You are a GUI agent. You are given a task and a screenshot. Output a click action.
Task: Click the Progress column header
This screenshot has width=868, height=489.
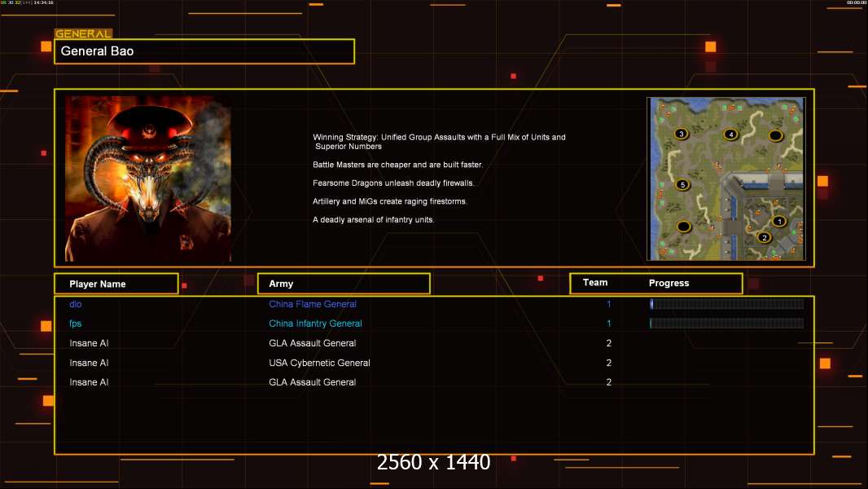[669, 283]
